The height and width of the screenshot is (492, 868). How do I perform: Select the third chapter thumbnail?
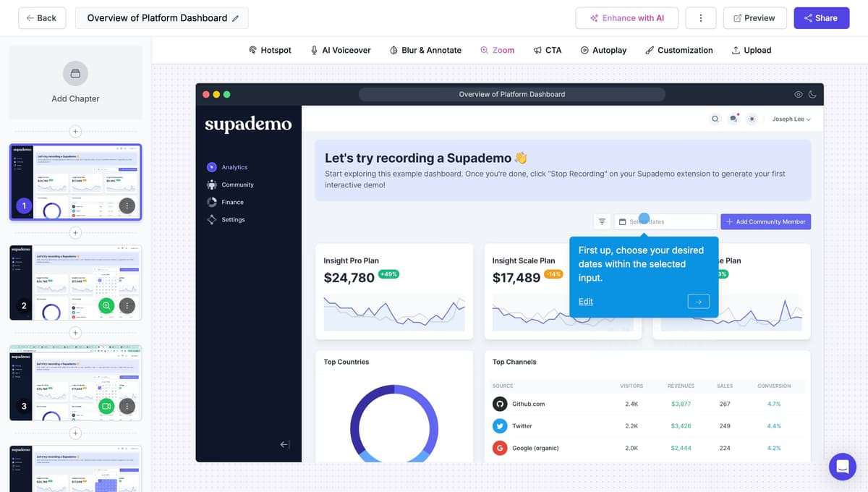pyautogui.click(x=75, y=382)
